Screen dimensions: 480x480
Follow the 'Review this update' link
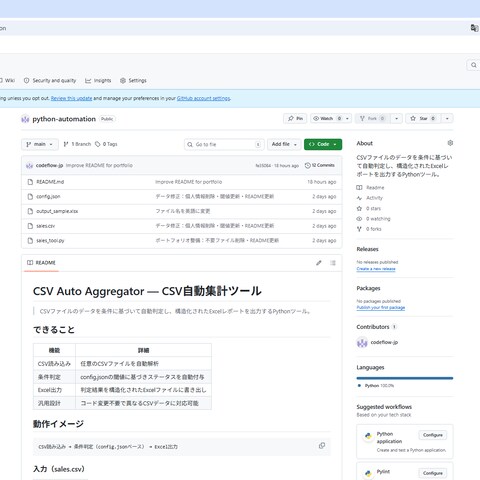tap(71, 98)
